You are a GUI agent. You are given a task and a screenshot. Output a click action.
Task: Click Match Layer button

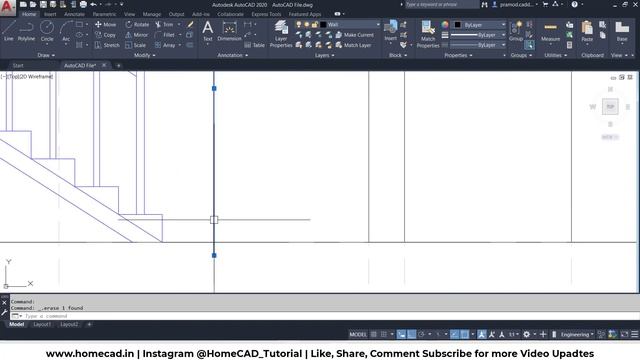(353, 45)
